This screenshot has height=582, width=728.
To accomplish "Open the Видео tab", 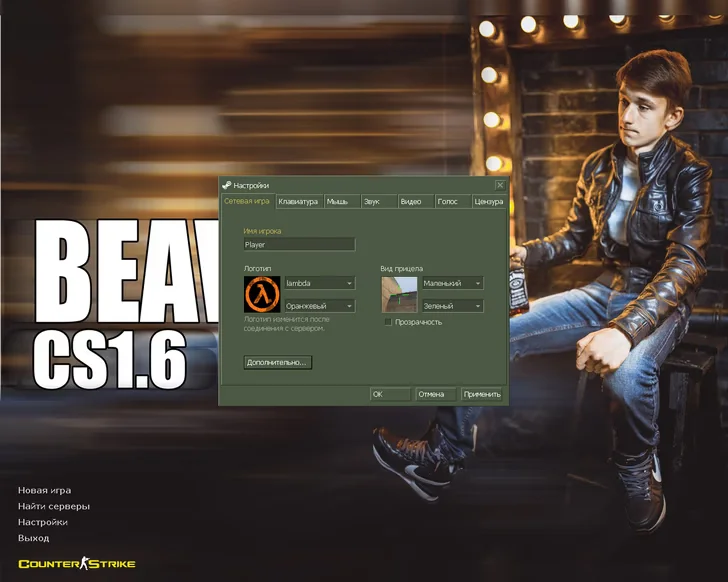I will [x=416, y=201].
